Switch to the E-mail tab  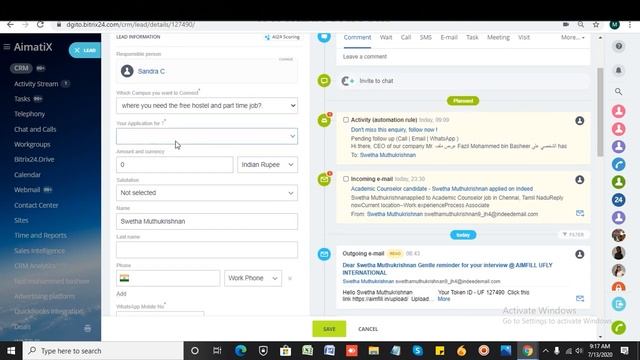(449, 37)
